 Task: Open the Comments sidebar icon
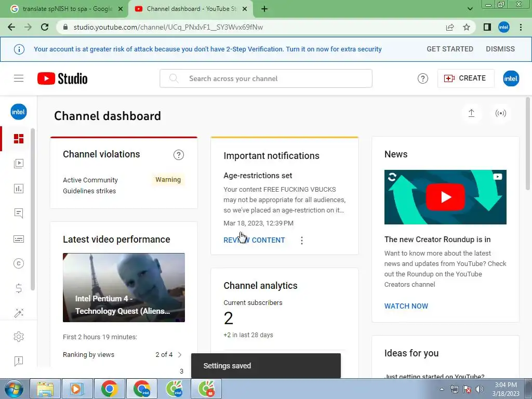19,214
